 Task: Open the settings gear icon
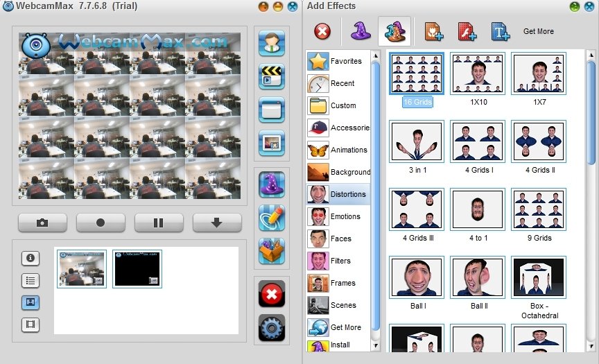pyautogui.click(x=272, y=328)
